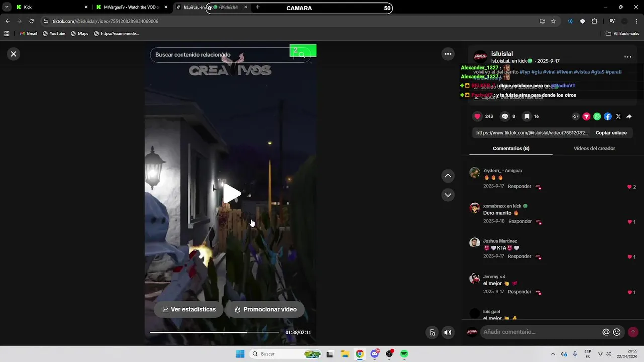The width and height of the screenshot is (644, 362).
Task: Open the three-dot menu above the video
Action: 448,54
